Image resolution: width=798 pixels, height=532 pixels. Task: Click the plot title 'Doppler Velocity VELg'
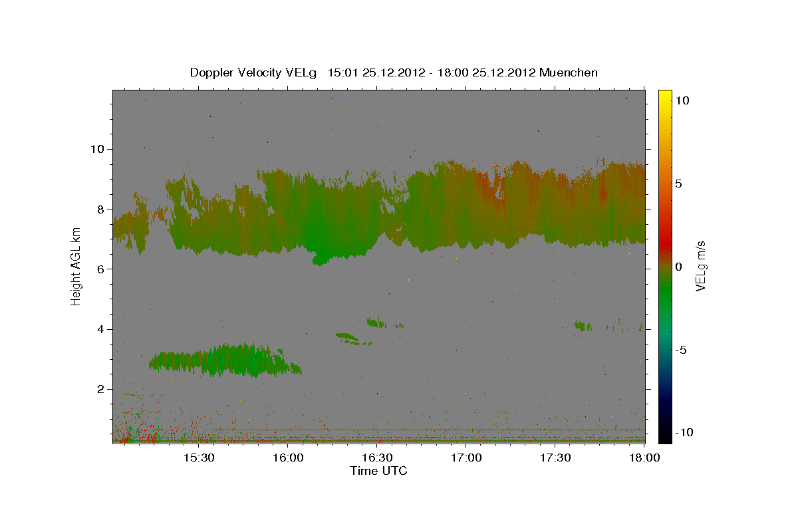pos(255,72)
